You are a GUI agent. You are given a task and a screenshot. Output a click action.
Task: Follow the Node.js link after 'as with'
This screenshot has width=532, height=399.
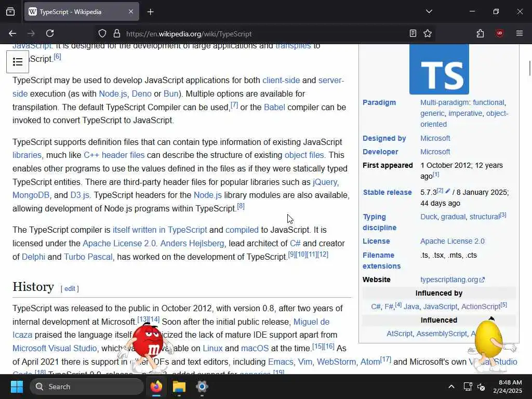(113, 94)
